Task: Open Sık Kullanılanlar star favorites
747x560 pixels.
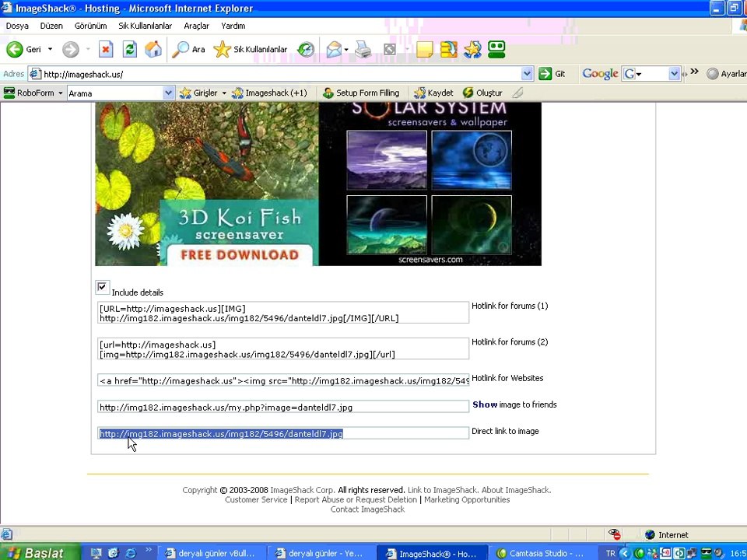Action: tap(251, 49)
